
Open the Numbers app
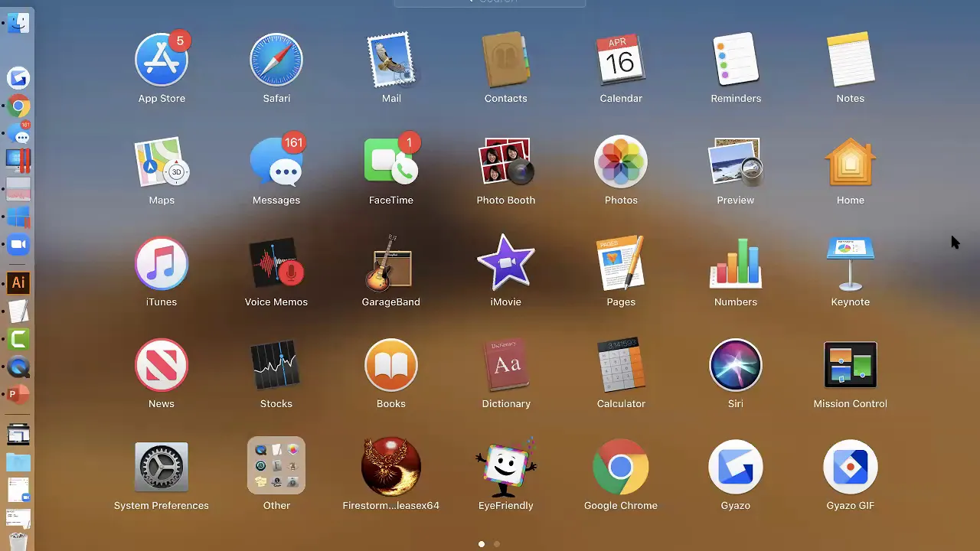tap(736, 263)
